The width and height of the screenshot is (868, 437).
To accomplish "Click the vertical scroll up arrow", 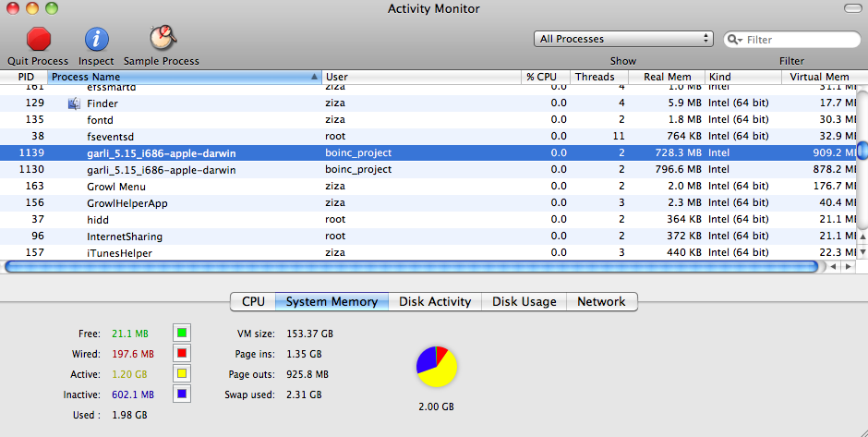I will 862,237.
